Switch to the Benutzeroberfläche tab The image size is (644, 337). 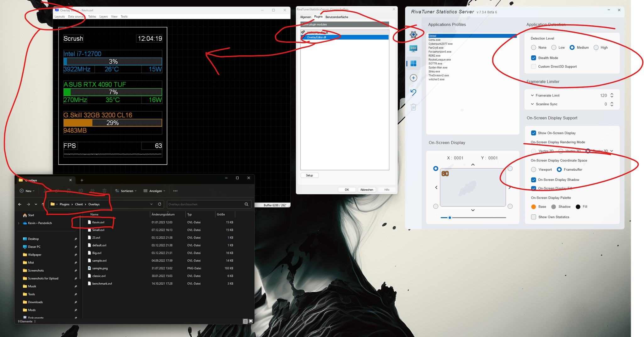pos(337,17)
